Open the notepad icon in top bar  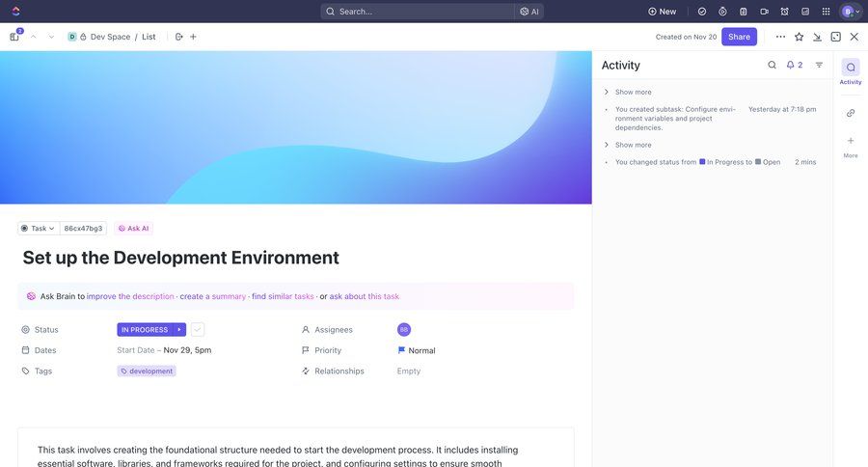(x=744, y=11)
